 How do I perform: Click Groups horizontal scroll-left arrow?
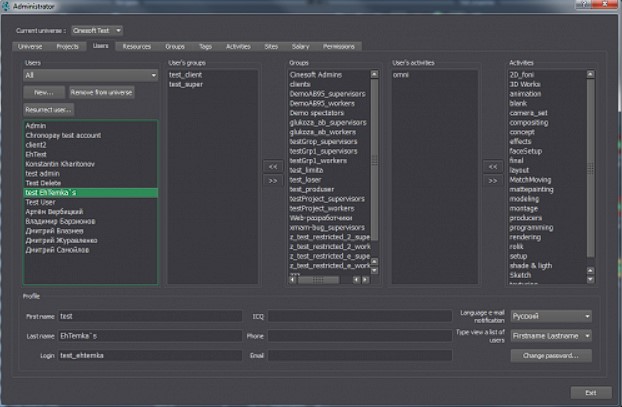pos(293,280)
